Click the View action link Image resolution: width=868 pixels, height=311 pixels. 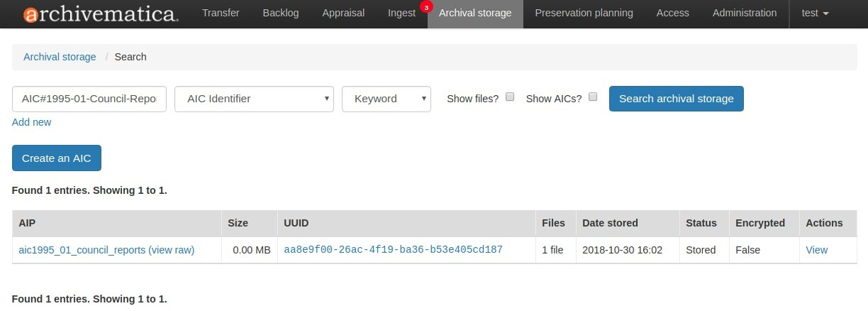(816, 250)
